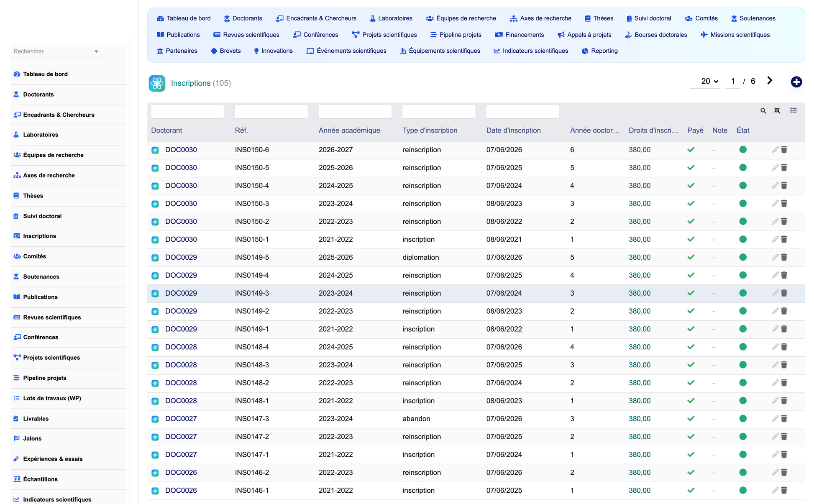Toggle the Payé checkmark for INS0150-6
The height and width of the screenshot is (504, 814).
(x=691, y=150)
